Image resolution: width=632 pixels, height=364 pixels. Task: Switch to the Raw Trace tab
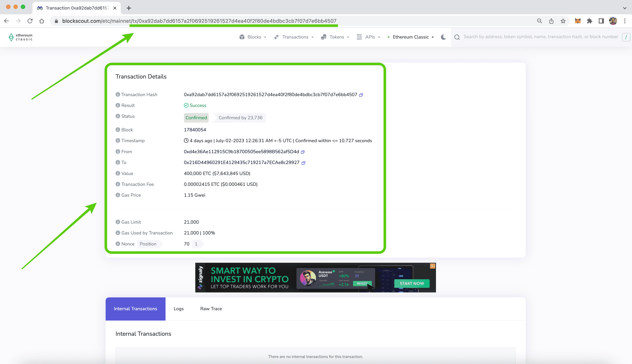point(211,309)
